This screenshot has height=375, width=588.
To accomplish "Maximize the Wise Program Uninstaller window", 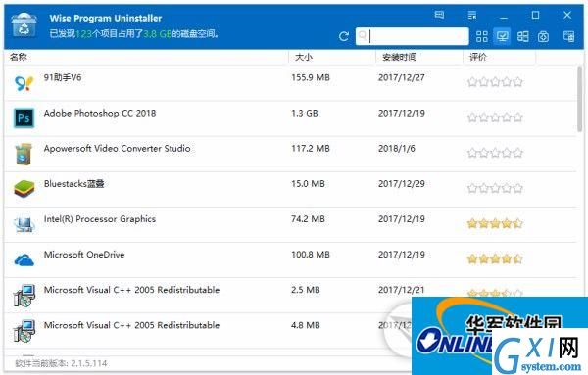I will (x=535, y=15).
